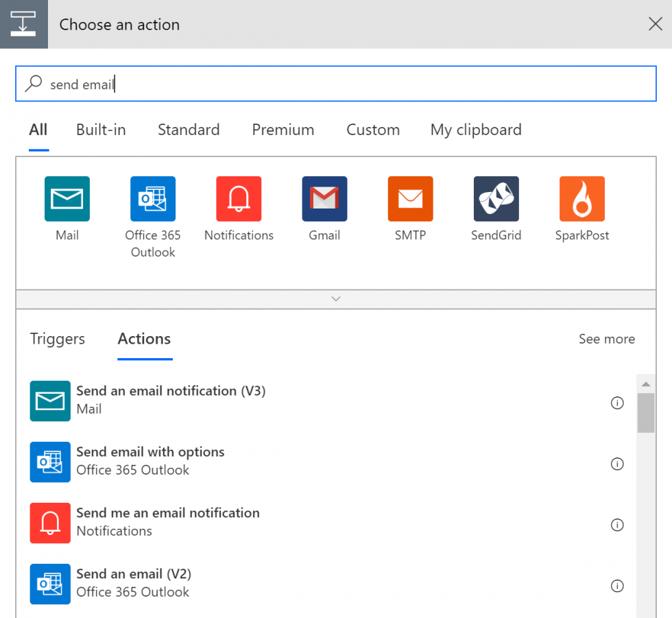The height and width of the screenshot is (618, 672).
Task: Select the SMTP connector icon
Action: [410, 199]
